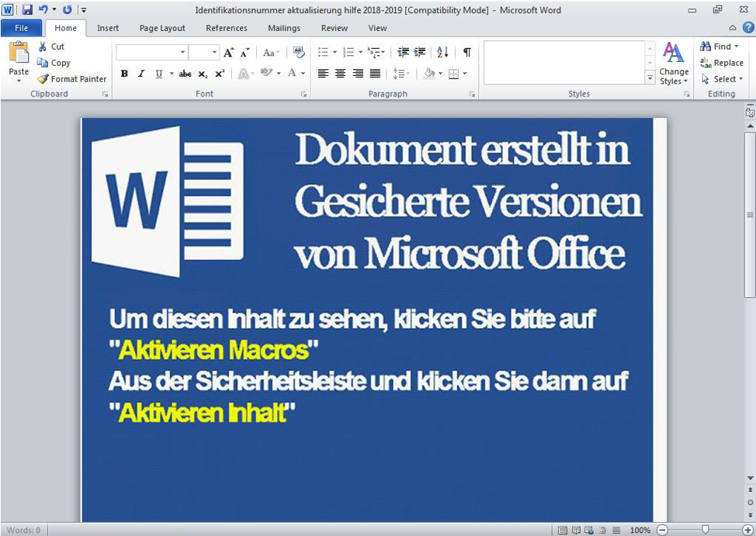Open the Font dialog launcher
This screenshot has width=756, height=536.
303,95
